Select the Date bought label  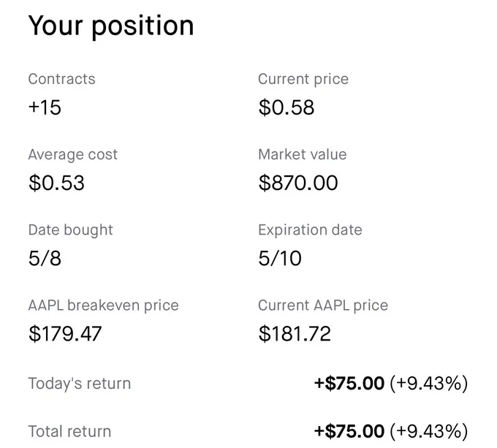pos(70,230)
